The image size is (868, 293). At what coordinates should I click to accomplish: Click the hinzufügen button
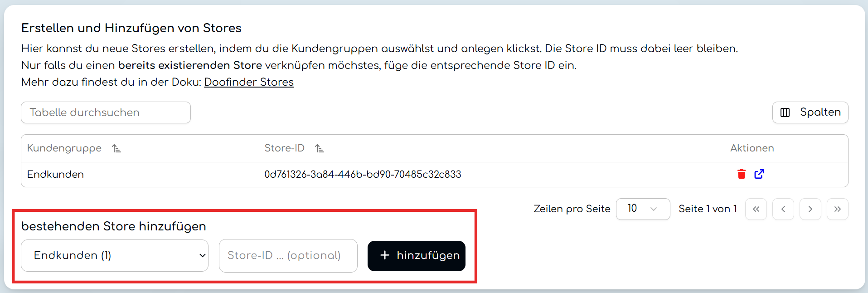417,256
